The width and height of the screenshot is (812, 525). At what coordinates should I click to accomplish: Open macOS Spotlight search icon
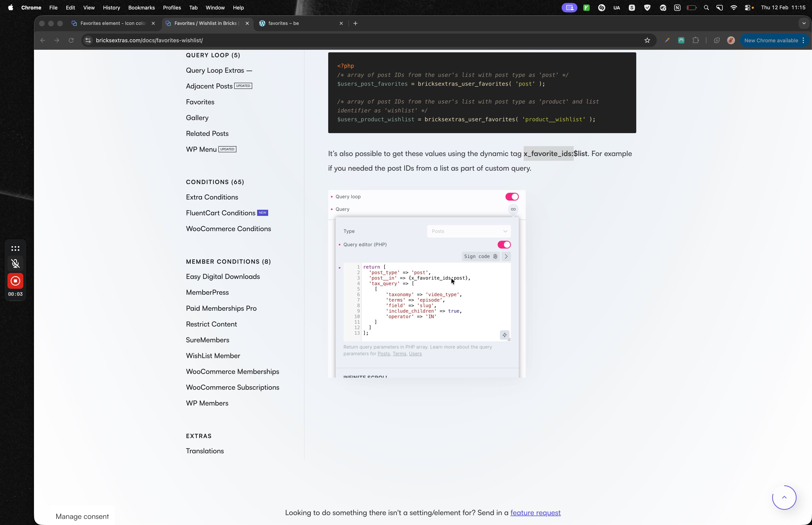(706, 8)
